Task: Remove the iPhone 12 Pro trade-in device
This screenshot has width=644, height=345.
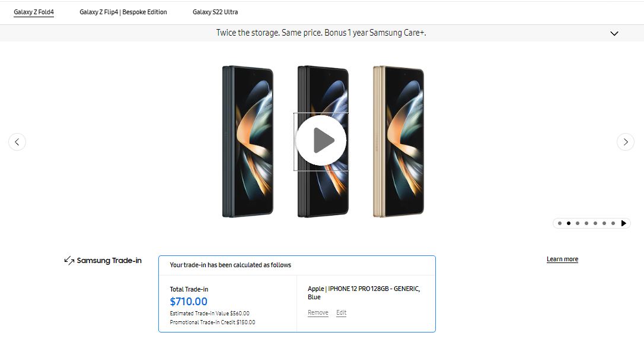Action: pos(318,313)
